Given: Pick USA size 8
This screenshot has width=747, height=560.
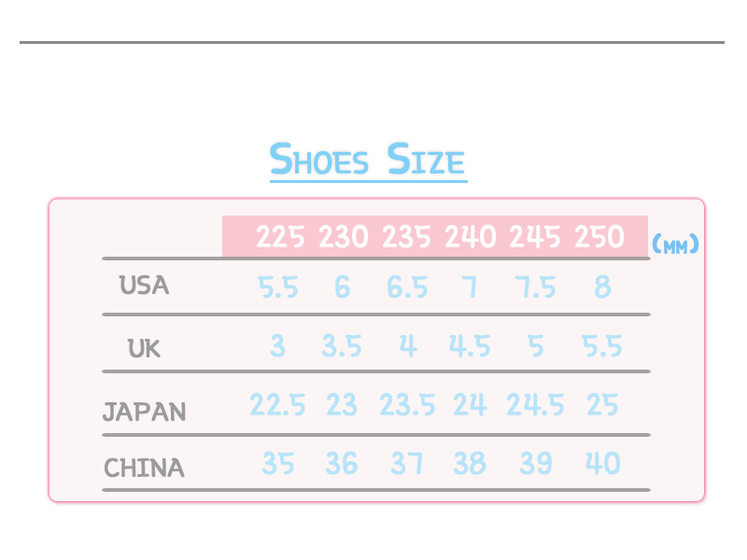Looking at the screenshot, I should [x=602, y=287].
